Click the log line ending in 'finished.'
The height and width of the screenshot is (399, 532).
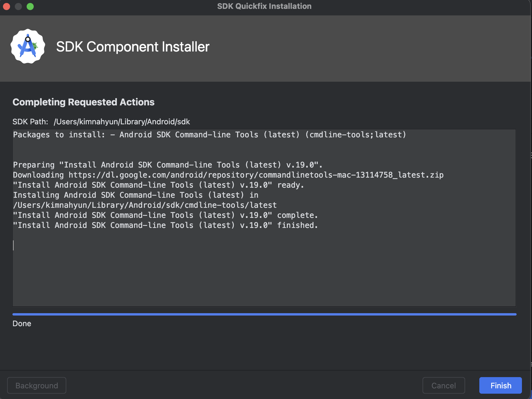[x=165, y=225]
